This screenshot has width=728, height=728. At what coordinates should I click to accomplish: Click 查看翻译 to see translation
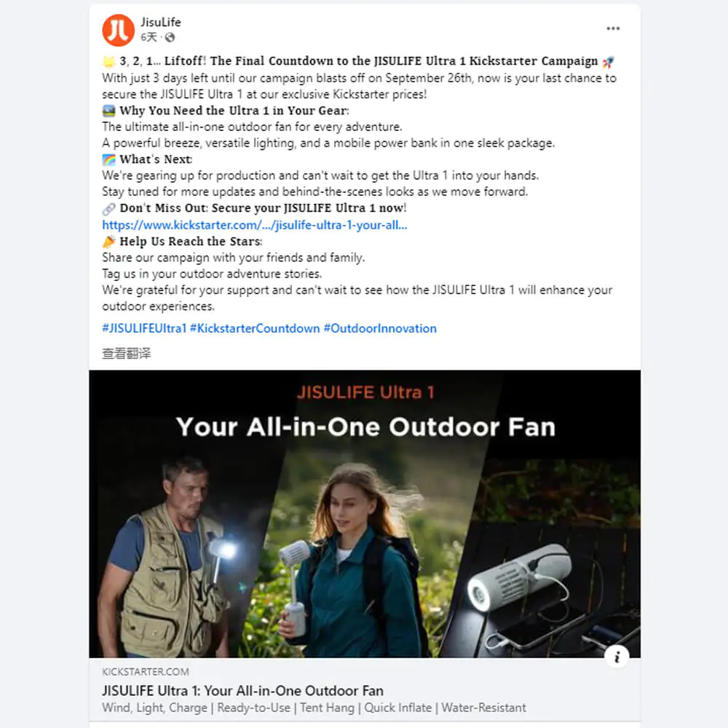[126, 353]
